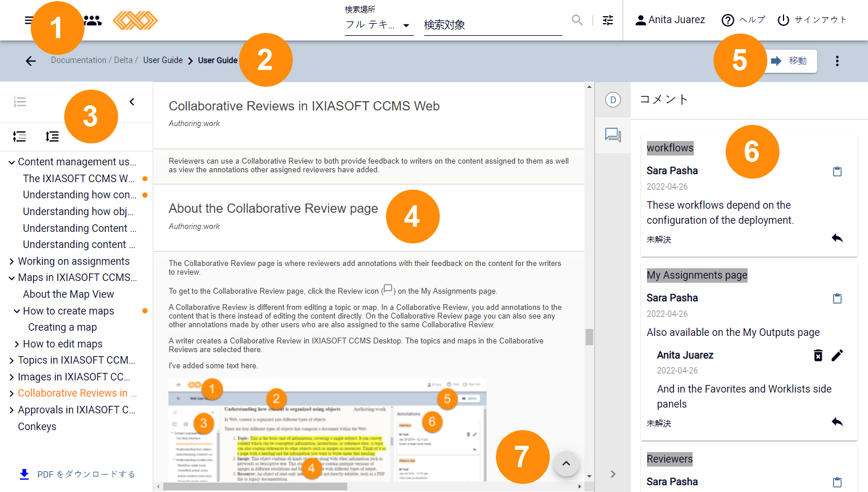Collapse Content management node

12,162
